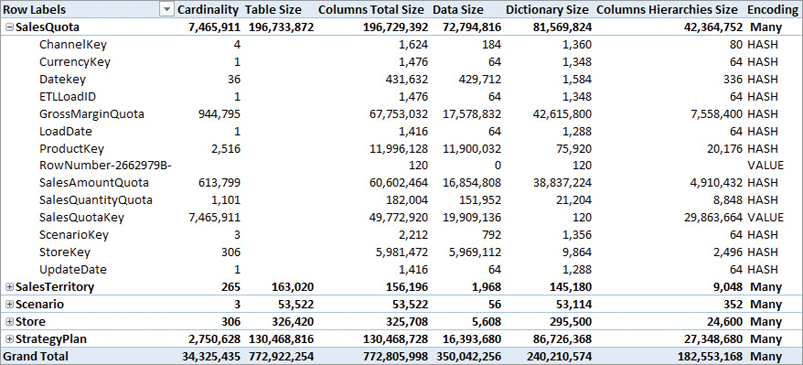Viewport: 803px width, 365px height.
Task: Expand the SalesTerritory group
Action: click(9, 287)
